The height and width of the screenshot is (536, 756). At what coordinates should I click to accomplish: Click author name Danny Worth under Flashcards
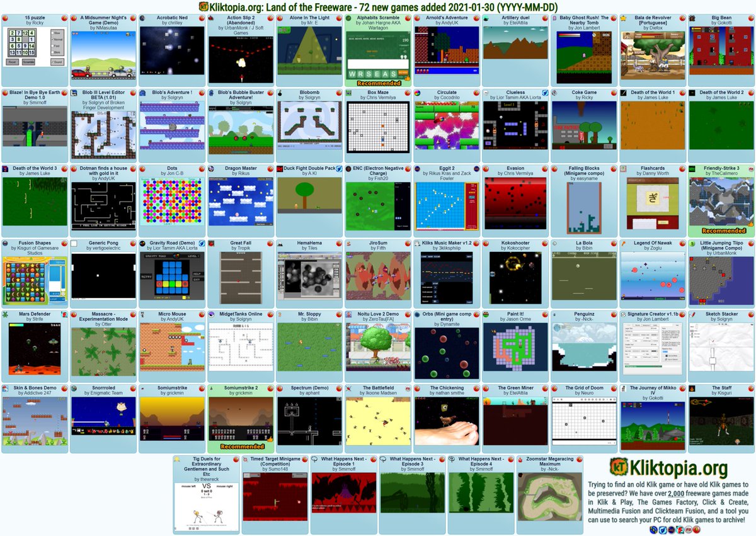tap(656, 173)
